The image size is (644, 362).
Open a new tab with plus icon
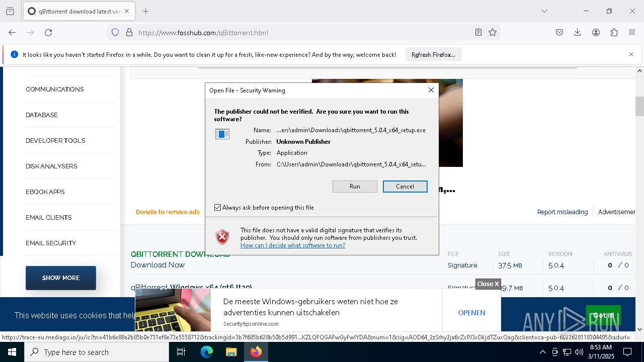coord(145,11)
